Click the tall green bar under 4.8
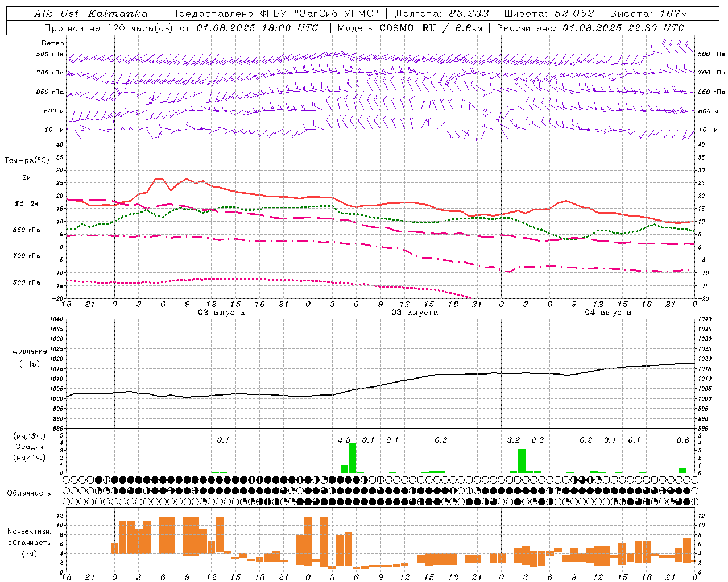Screen dimensions: 728x582 (352, 458)
